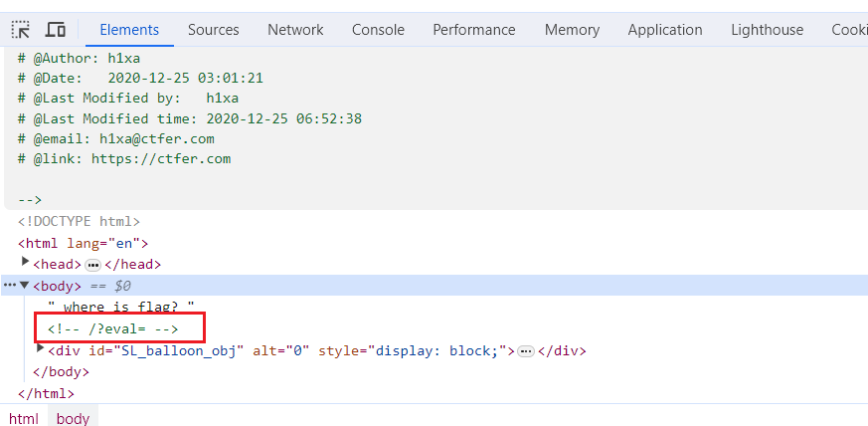Image resolution: width=868 pixels, height=426 pixels.
Task: Switch to the Performance tab
Action: (474, 30)
